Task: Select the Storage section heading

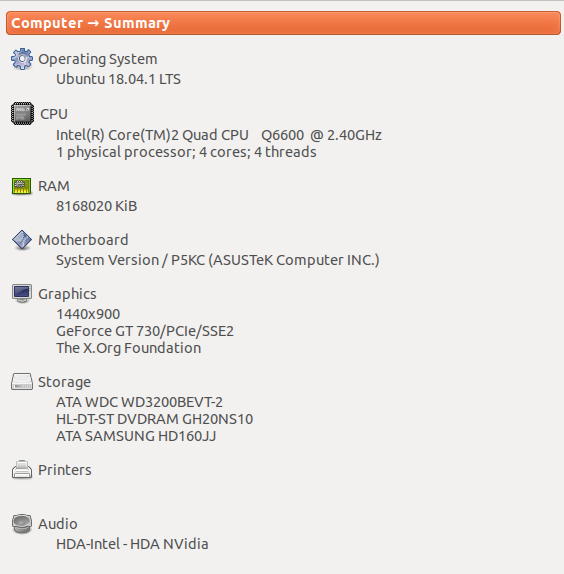Action: pos(64,382)
